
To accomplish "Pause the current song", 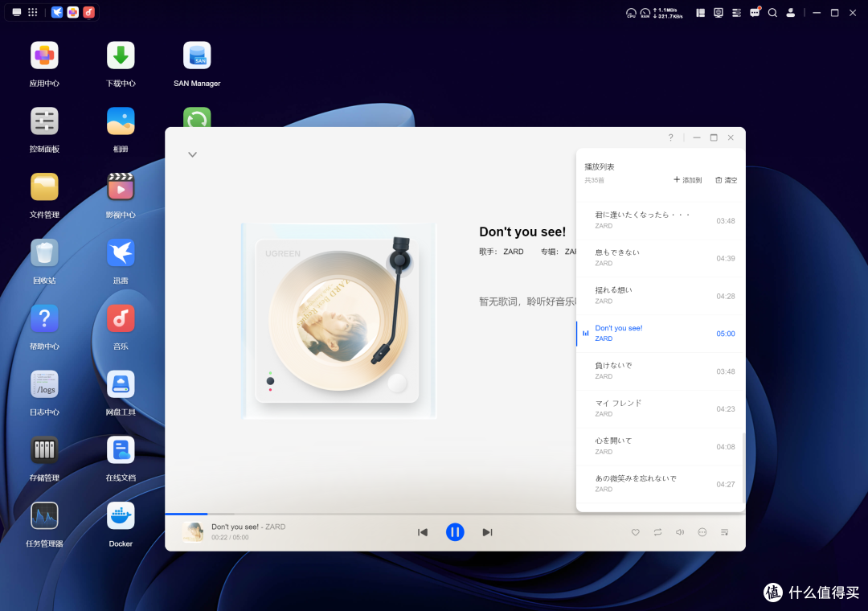I will pos(455,532).
